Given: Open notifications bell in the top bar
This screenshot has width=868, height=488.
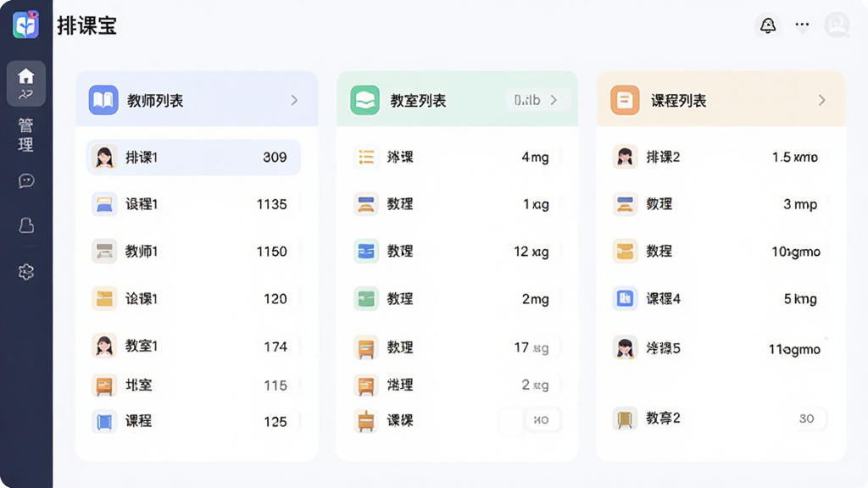Looking at the screenshot, I should pos(768,25).
